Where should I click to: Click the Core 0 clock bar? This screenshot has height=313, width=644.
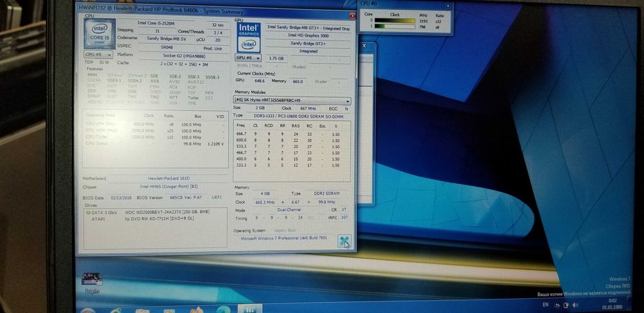395,21
